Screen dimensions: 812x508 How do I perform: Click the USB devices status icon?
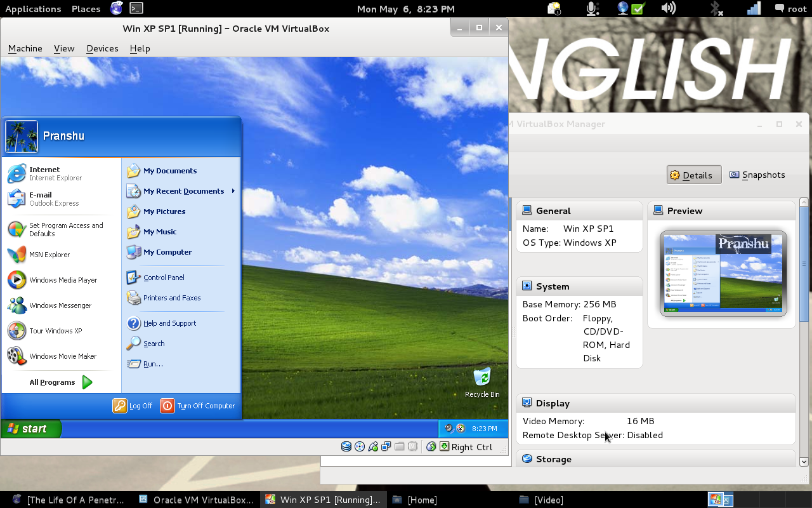(x=373, y=446)
